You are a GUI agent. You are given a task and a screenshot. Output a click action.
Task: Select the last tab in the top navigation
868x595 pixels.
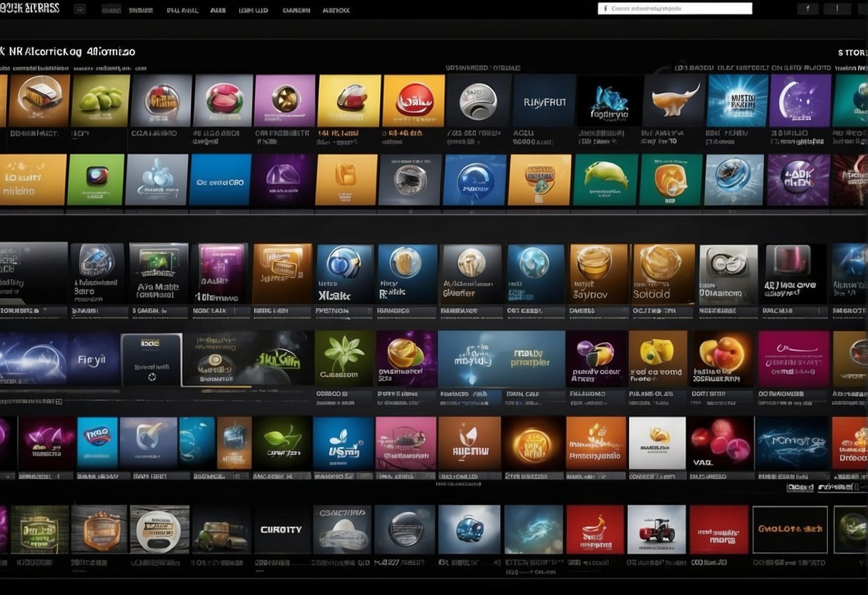pos(336,10)
